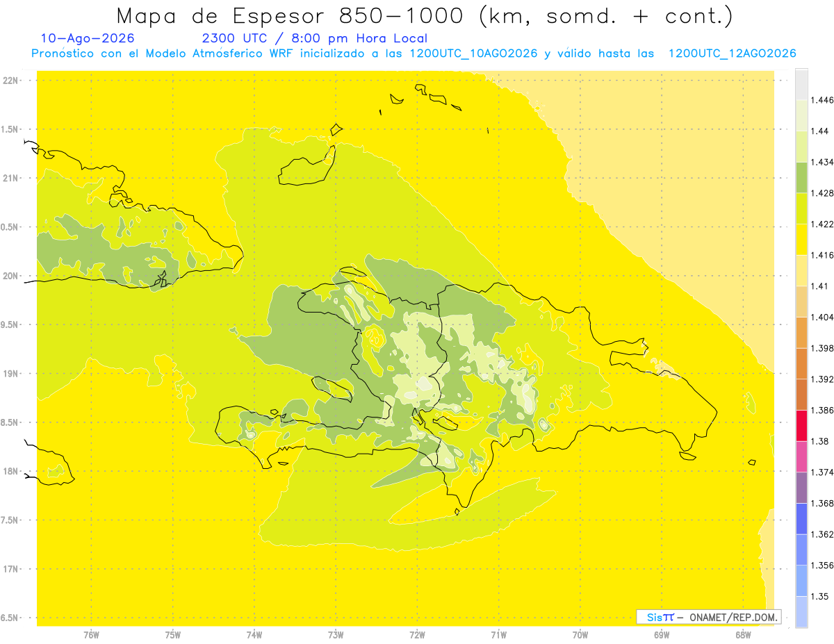Click the valid-until time '1200UTC_12AGO2026'
834x644 pixels.
coord(732,53)
